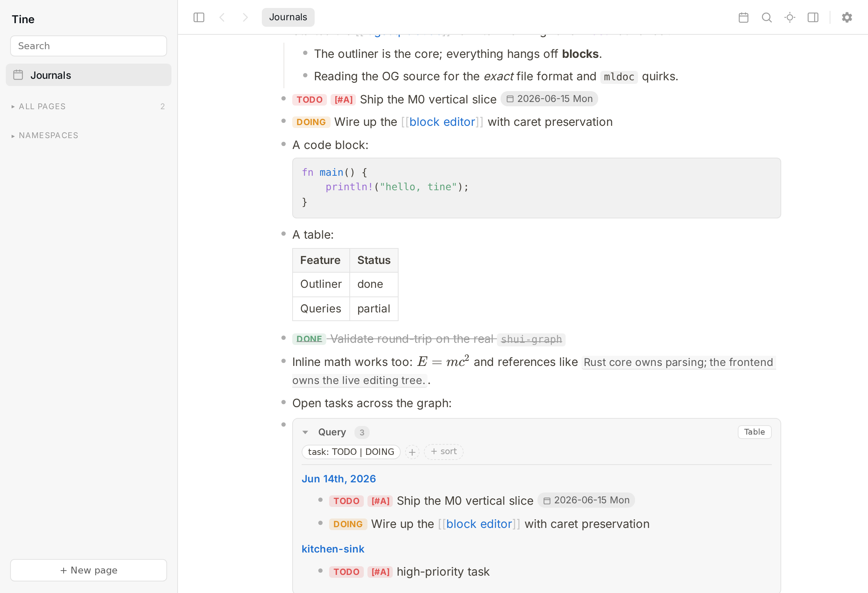Viewport: 868px width, 593px height.
Task: Click the [#A] priority on high-priority task
Action: tap(380, 572)
